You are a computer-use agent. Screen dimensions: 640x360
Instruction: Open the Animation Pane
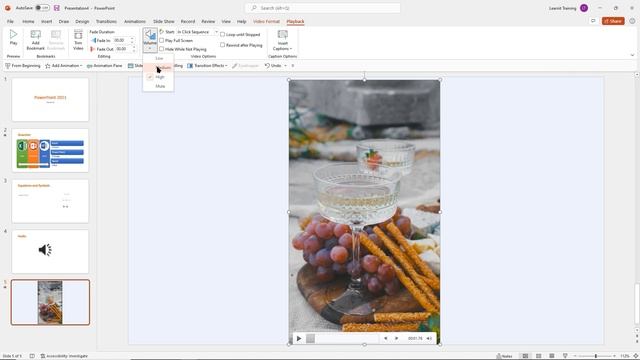[104, 65]
